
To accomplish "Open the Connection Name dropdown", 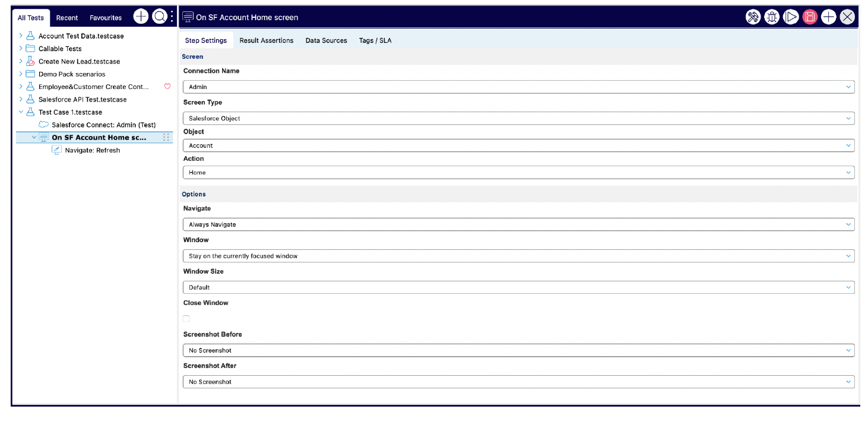I will pyautogui.click(x=519, y=87).
